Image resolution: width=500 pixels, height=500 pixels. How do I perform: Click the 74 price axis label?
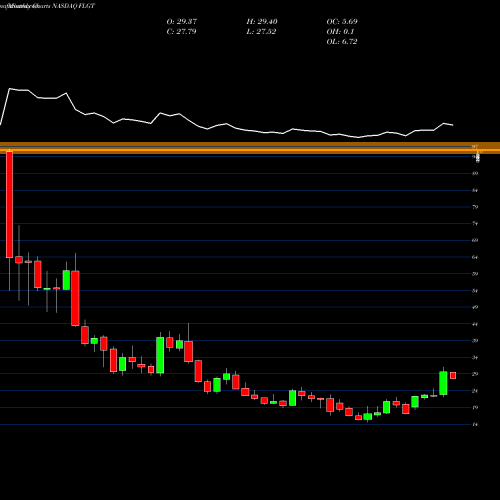pyautogui.click(x=475, y=224)
